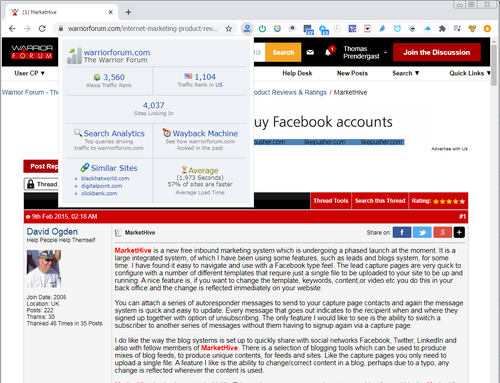Open the Similar Sites link
The height and width of the screenshot is (383, 500).
pos(114,168)
